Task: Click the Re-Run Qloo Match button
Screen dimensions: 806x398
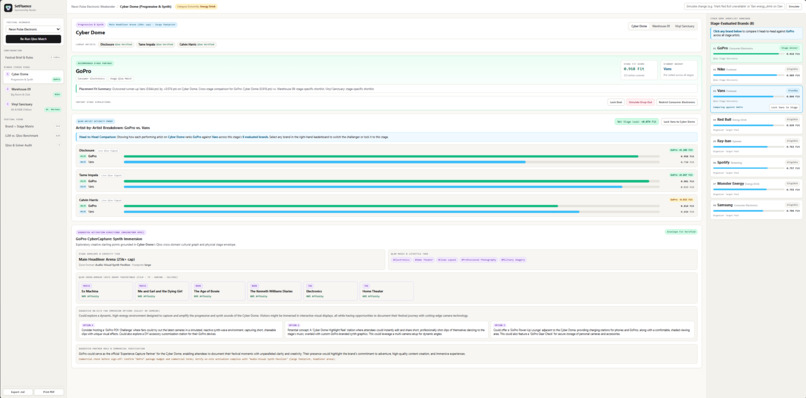Action: (33, 39)
